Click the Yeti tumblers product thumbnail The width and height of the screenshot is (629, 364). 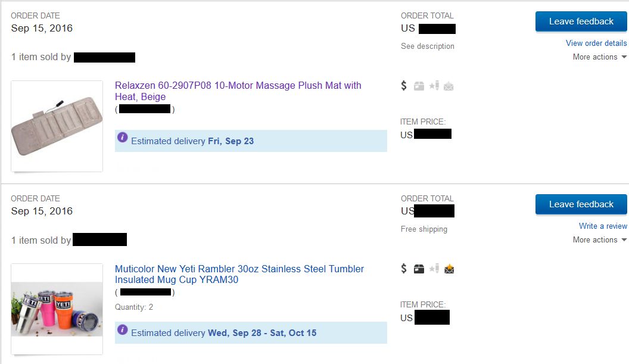click(57, 309)
